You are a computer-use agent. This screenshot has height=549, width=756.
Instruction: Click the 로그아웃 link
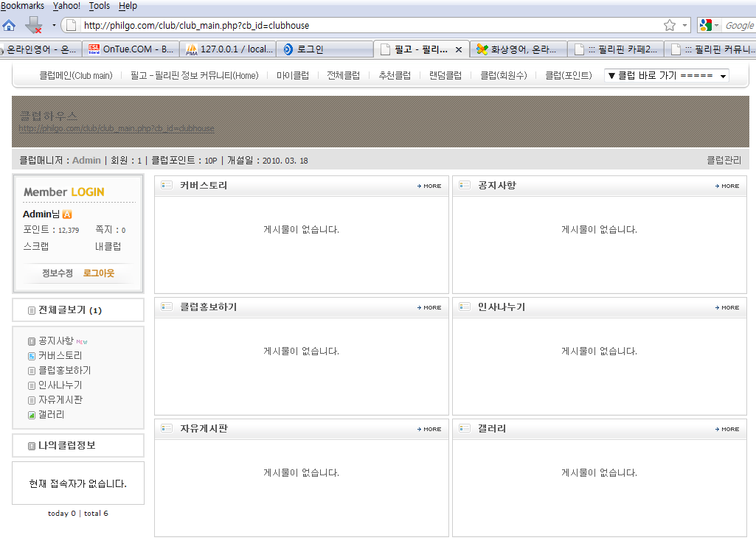(98, 273)
